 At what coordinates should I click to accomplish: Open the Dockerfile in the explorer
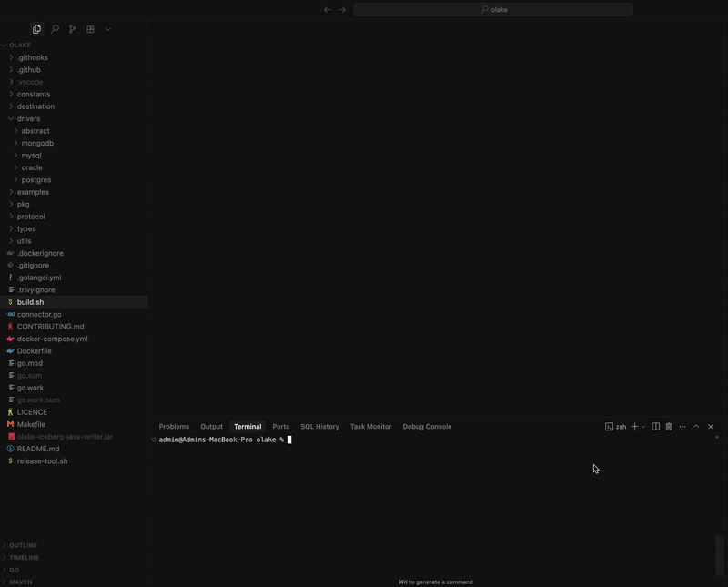tap(34, 350)
